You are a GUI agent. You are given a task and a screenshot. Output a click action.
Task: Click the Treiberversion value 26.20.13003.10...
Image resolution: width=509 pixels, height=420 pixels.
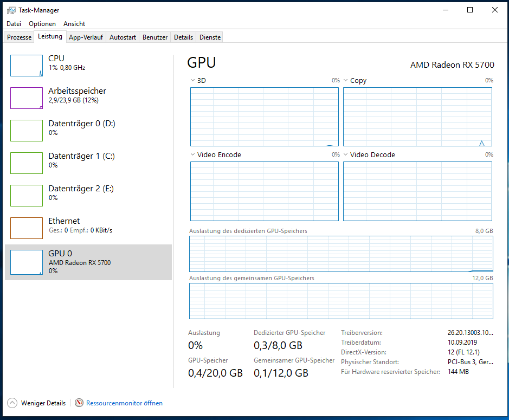[471, 333]
